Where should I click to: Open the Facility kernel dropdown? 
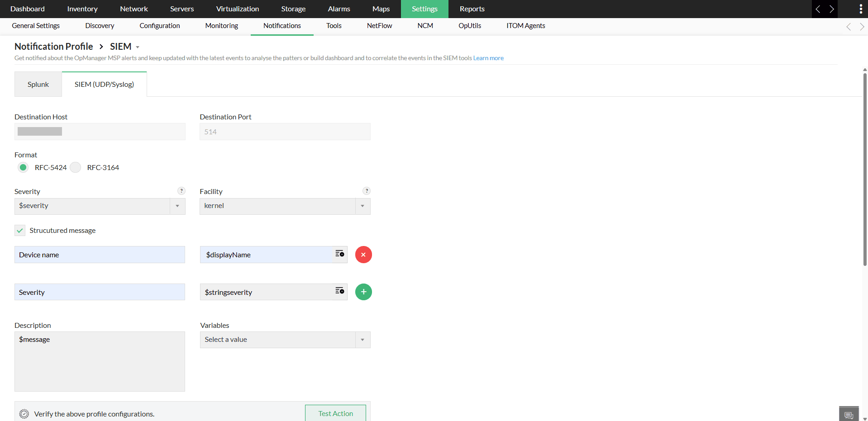coord(362,206)
